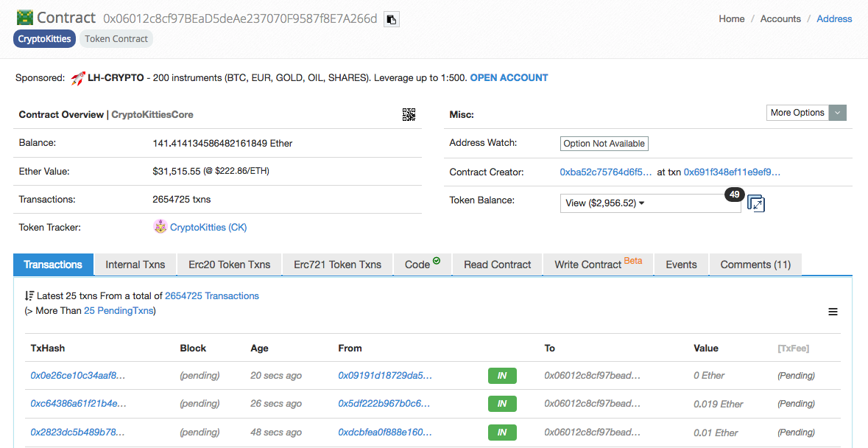Go to Accounts in the breadcrumb
The image size is (868, 448).
coord(780,19)
